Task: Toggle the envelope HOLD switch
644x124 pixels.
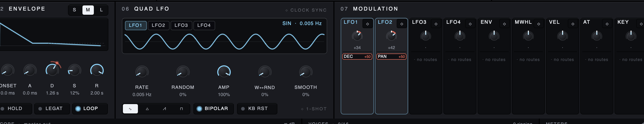Action: (16, 109)
